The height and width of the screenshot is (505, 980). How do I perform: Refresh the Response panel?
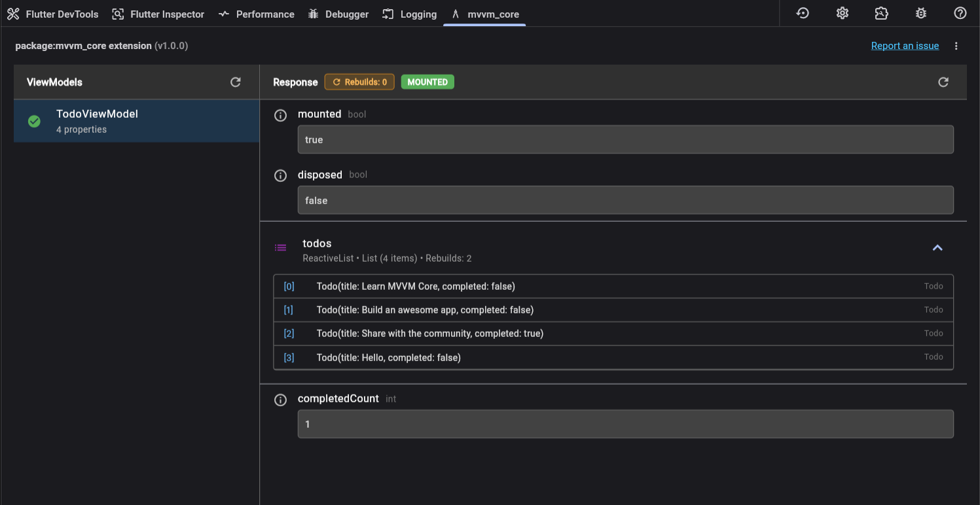point(943,82)
